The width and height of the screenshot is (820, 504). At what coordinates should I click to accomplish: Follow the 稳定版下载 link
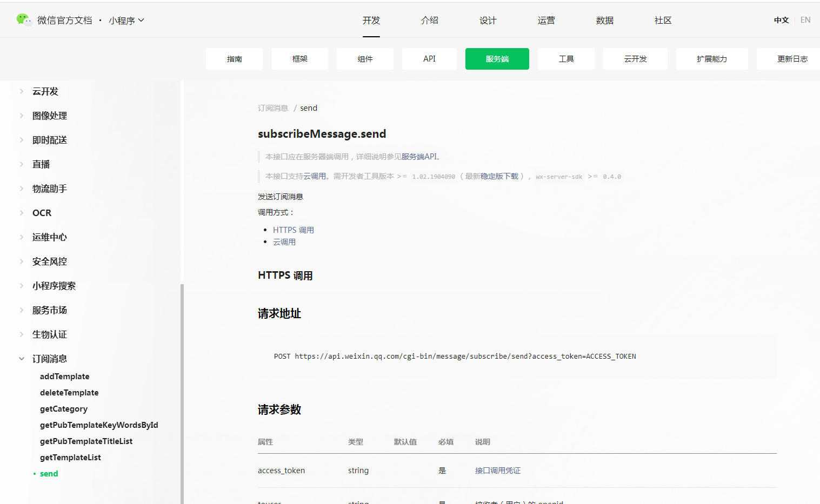tap(499, 176)
